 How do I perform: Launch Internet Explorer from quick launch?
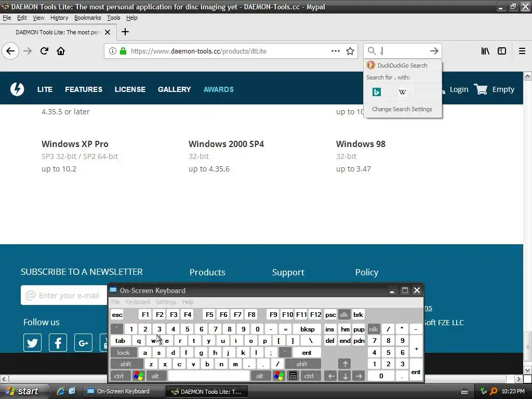[61, 391]
